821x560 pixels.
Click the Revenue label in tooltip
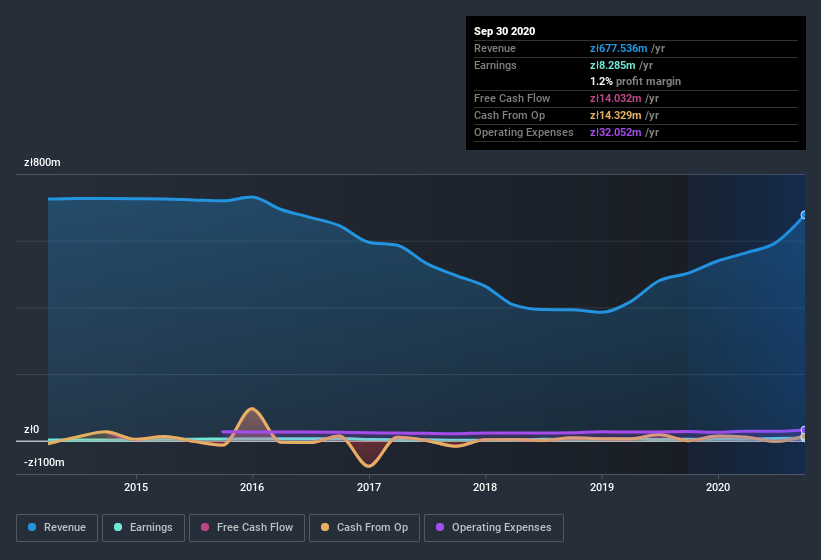495,48
